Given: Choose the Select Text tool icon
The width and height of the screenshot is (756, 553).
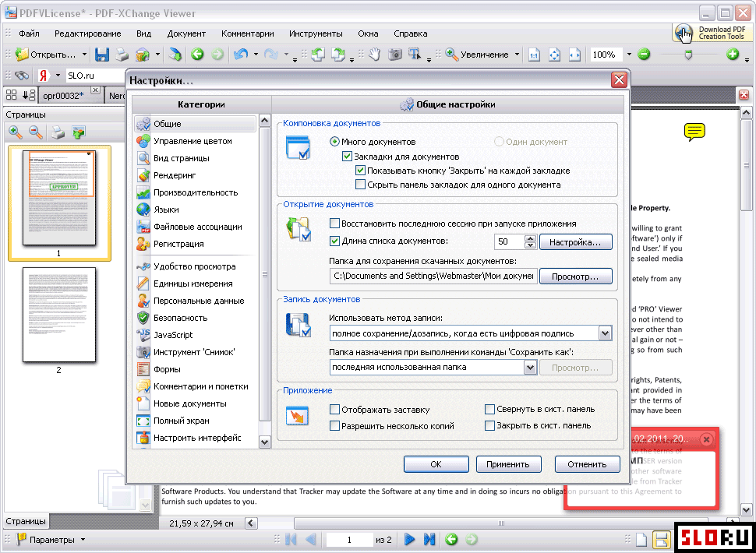Looking at the screenshot, I should [x=415, y=55].
